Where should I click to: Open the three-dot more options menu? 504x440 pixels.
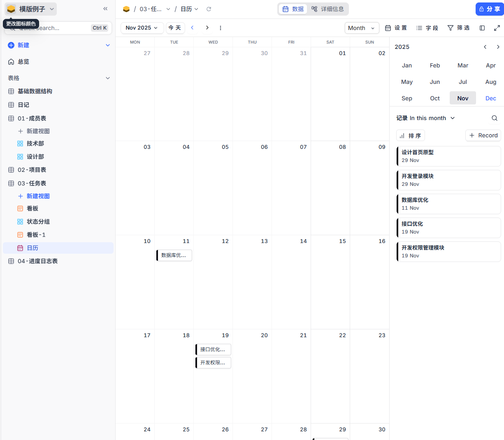(221, 28)
